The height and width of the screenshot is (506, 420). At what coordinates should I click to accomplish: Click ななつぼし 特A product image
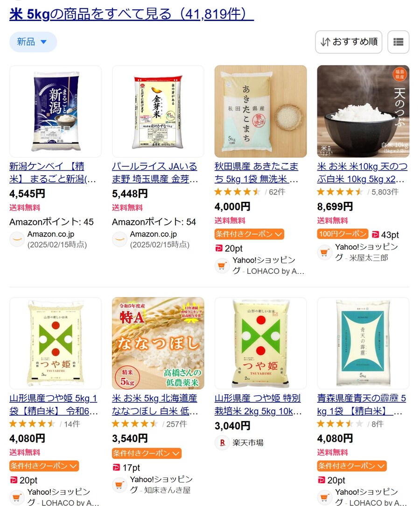[158, 343]
